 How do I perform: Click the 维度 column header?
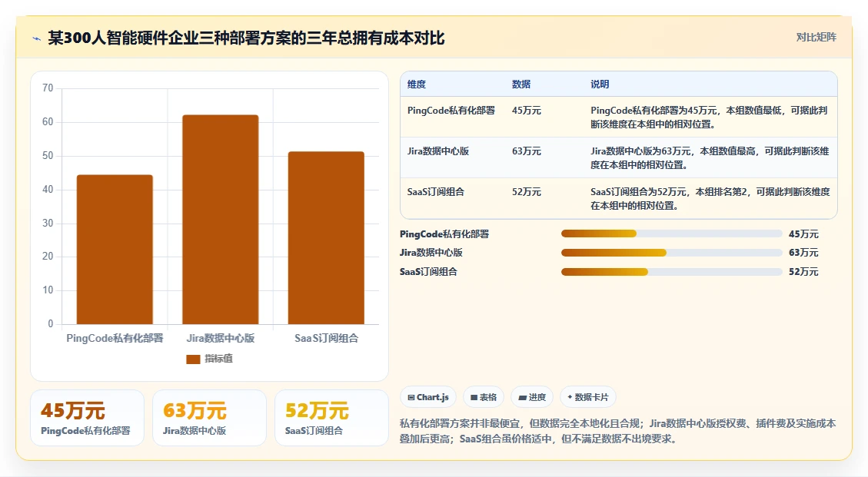tap(416, 84)
